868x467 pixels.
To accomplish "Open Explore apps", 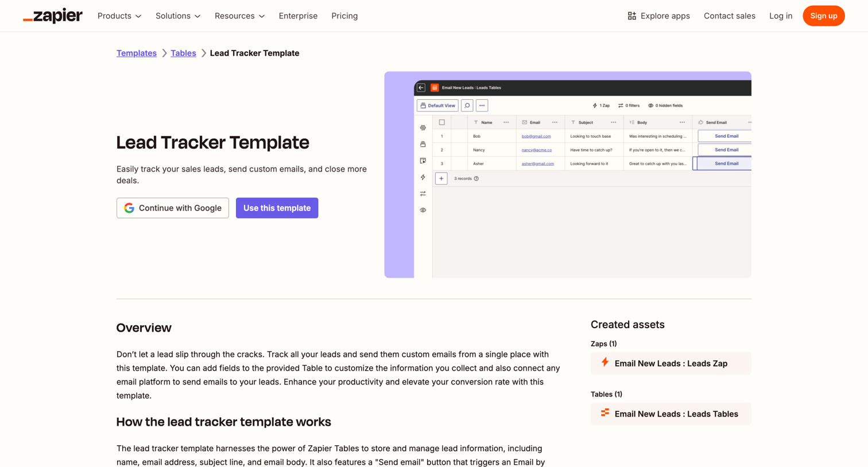I will [658, 16].
